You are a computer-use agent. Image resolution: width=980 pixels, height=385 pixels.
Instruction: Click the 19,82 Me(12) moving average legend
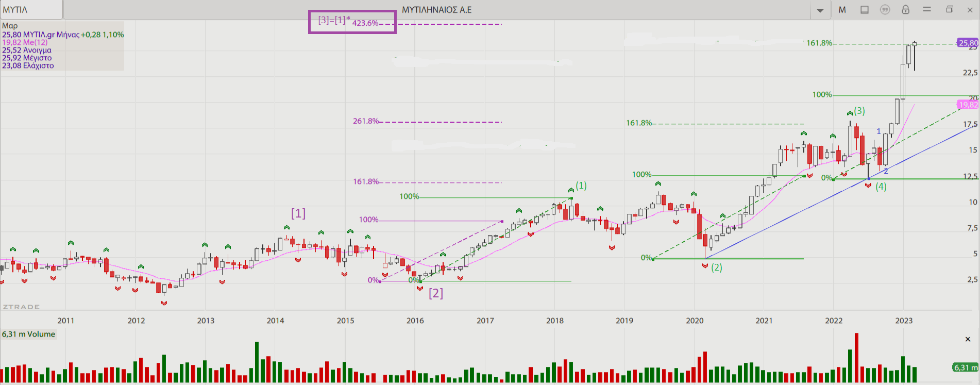pyautogui.click(x=25, y=42)
